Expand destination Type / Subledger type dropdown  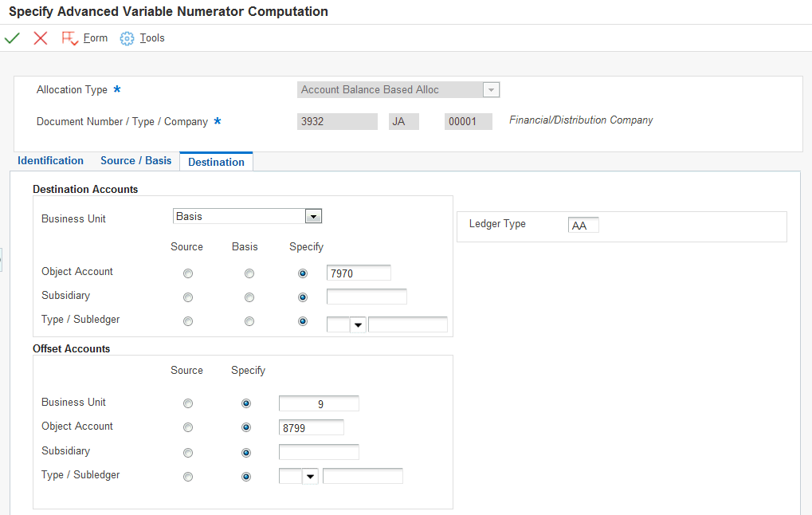click(x=358, y=324)
